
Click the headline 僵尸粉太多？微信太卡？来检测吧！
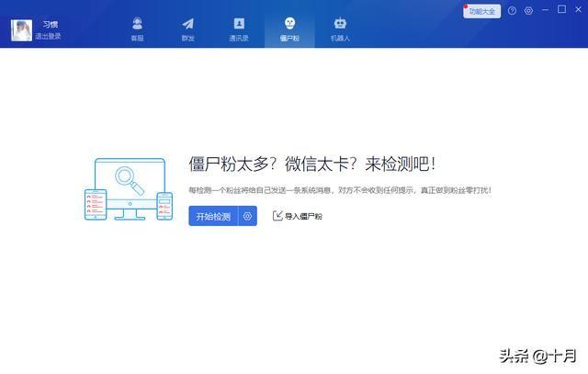point(312,164)
